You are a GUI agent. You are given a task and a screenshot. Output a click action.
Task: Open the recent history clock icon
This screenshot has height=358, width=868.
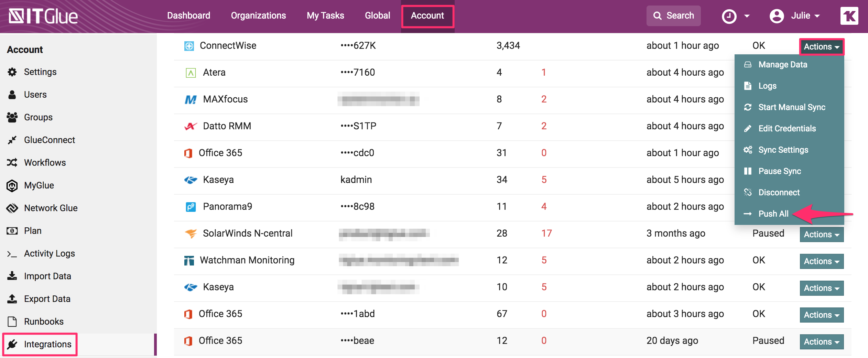[729, 16]
